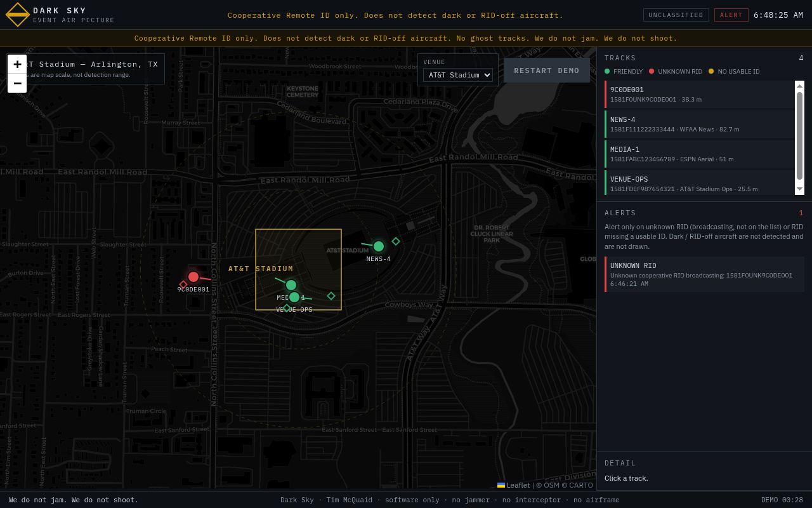812x508 pixels.
Task: Click the Tracks list scroll up arrow
Action: (799, 86)
